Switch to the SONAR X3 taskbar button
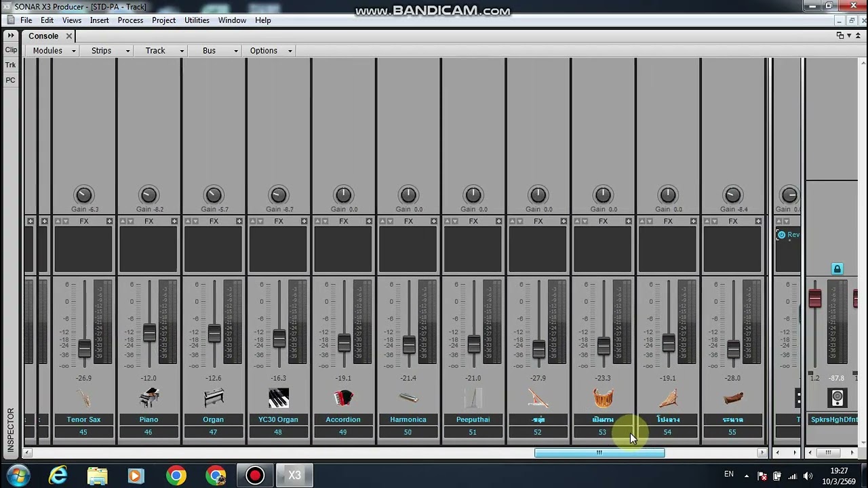This screenshot has width=868, height=488. click(x=294, y=476)
